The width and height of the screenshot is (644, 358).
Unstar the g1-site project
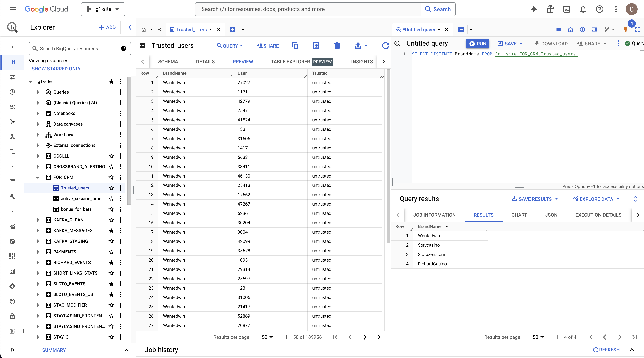click(x=111, y=81)
